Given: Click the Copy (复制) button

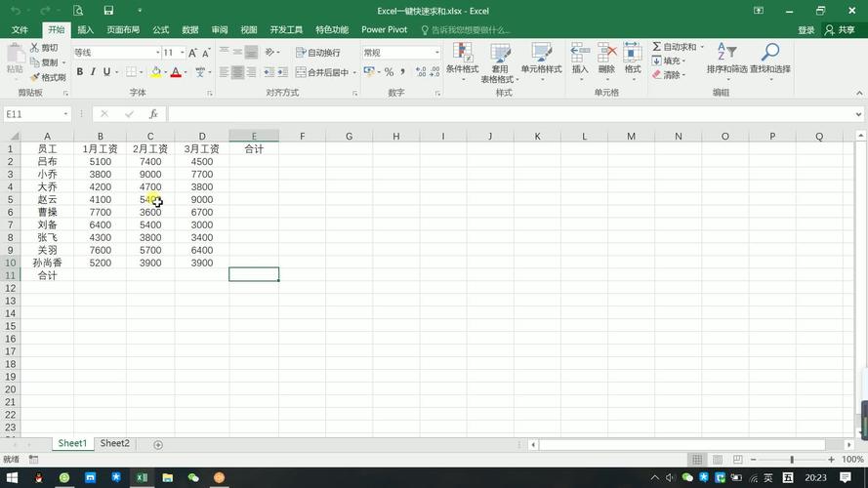Looking at the screenshot, I should pos(44,62).
